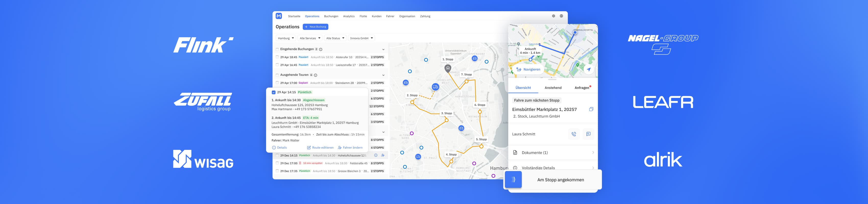This screenshot has height=204, width=868.
Task: Toggle the Ausgehende Touren group checkbox
Action: 277,75
